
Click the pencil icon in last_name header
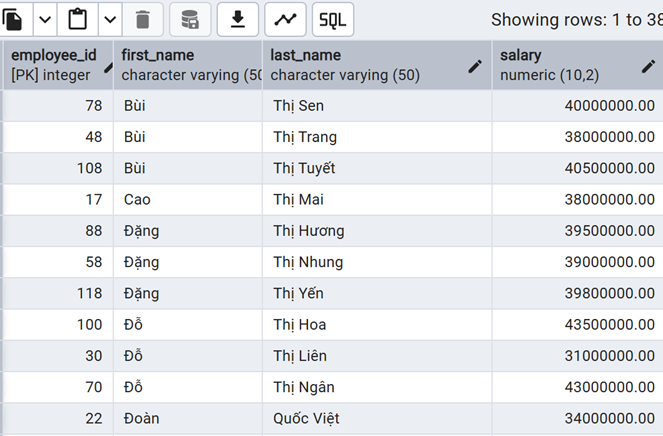coord(476,66)
